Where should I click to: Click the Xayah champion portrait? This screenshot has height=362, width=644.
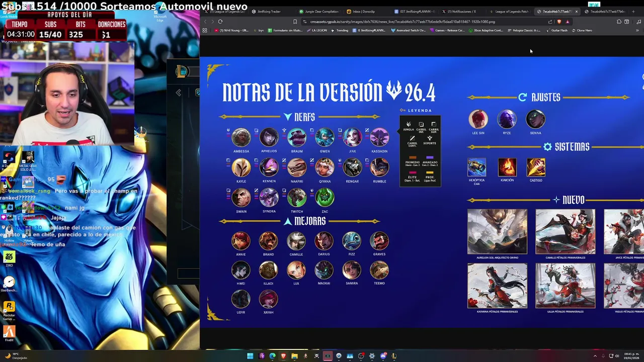coord(268,299)
